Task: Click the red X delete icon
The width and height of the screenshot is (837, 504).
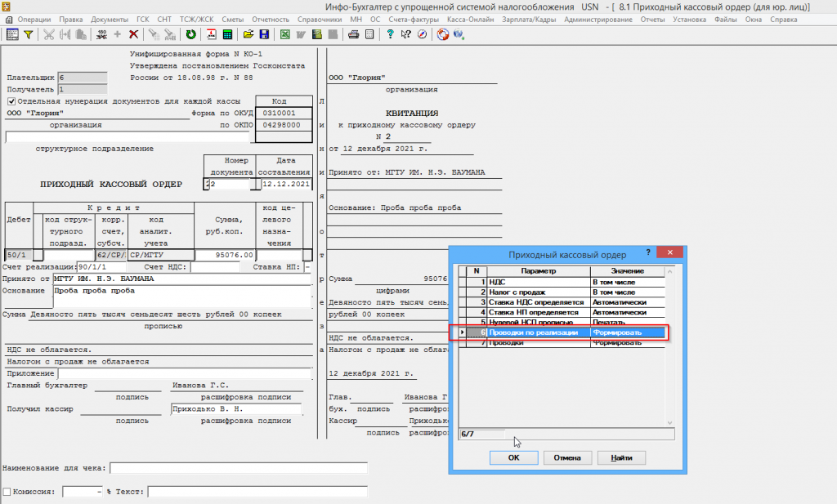Action: 133,34
